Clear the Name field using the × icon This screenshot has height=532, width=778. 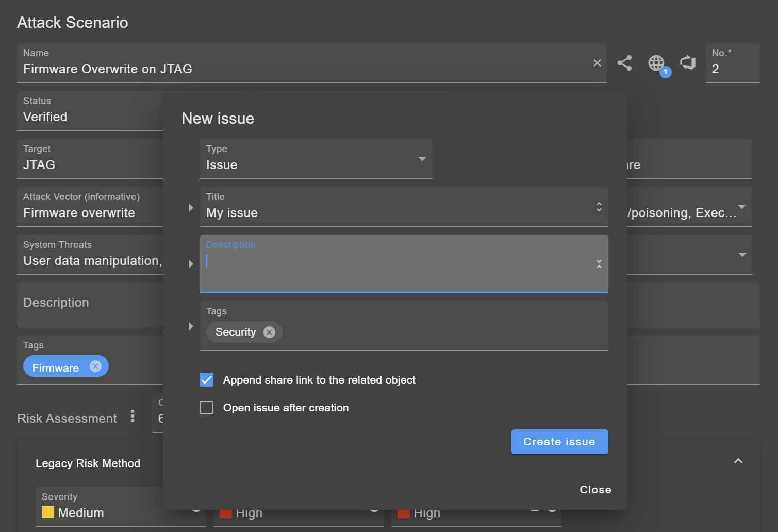[x=597, y=63]
